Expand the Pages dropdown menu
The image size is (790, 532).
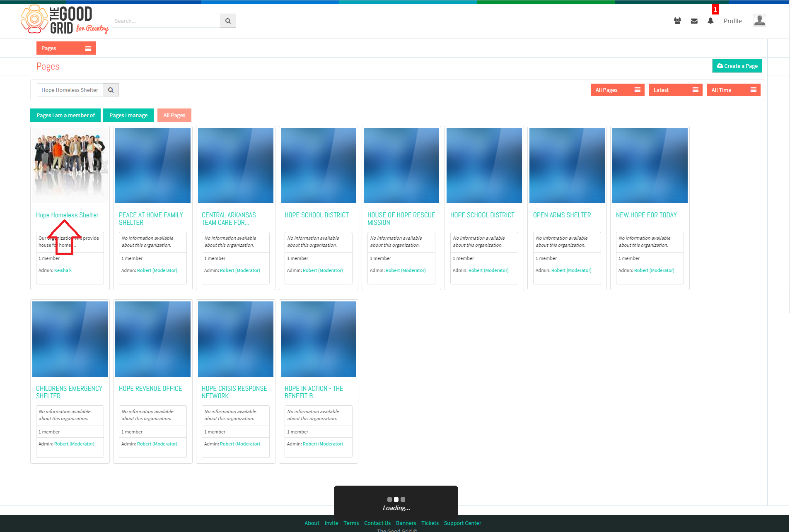[66, 48]
